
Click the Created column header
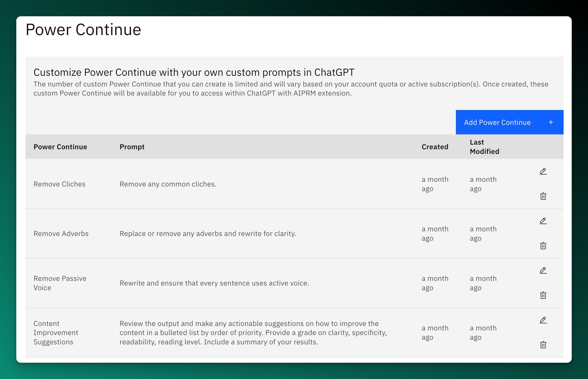pyautogui.click(x=435, y=147)
